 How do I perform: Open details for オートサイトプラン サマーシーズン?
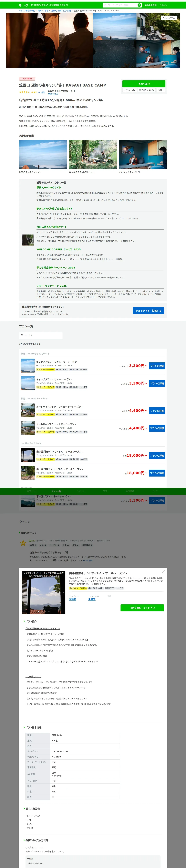point(157,428)
